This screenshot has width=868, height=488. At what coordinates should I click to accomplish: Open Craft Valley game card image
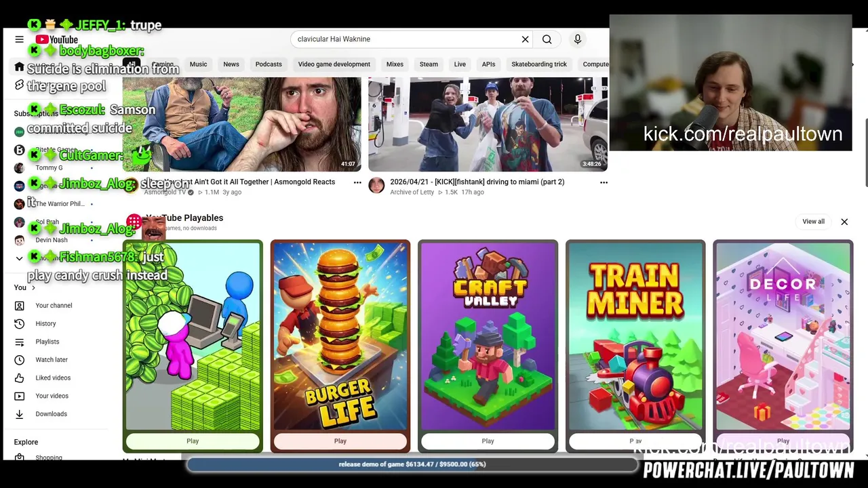[x=488, y=337]
